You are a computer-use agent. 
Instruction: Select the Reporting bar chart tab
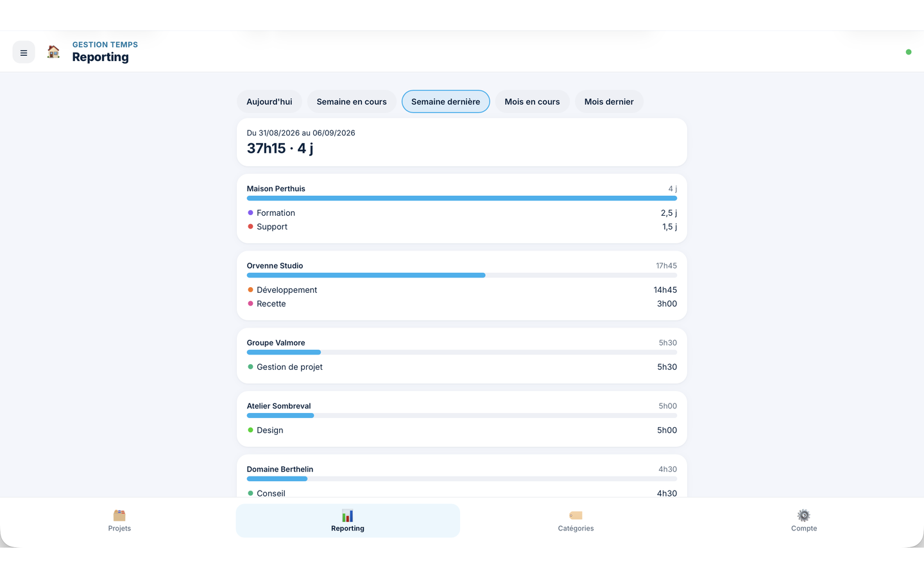pos(348,521)
